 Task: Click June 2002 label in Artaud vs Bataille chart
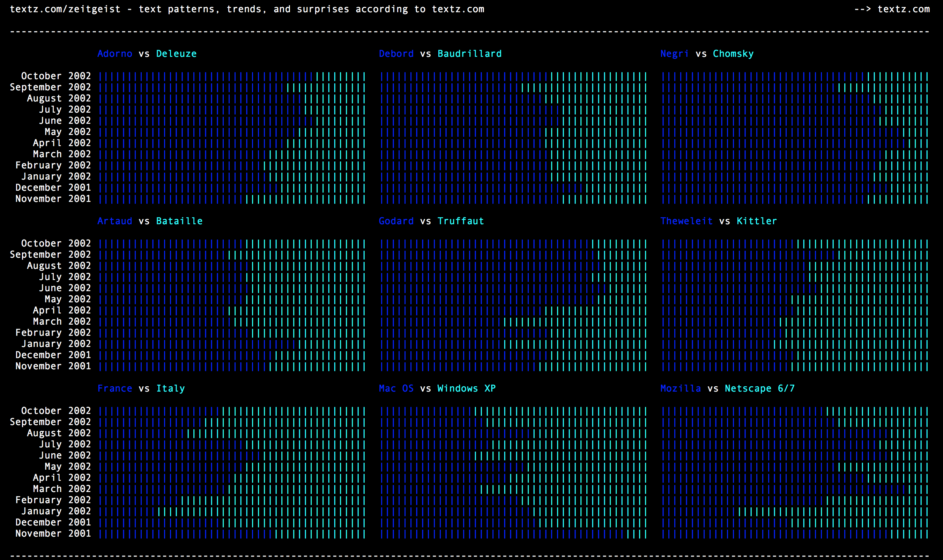pyautogui.click(x=65, y=288)
